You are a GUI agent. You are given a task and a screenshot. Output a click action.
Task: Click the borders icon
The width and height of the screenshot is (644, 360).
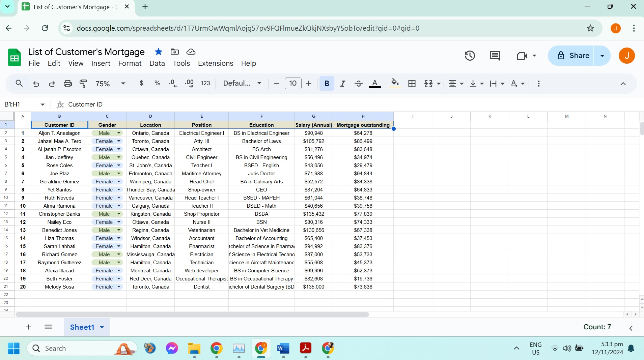[x=412, y=83]
